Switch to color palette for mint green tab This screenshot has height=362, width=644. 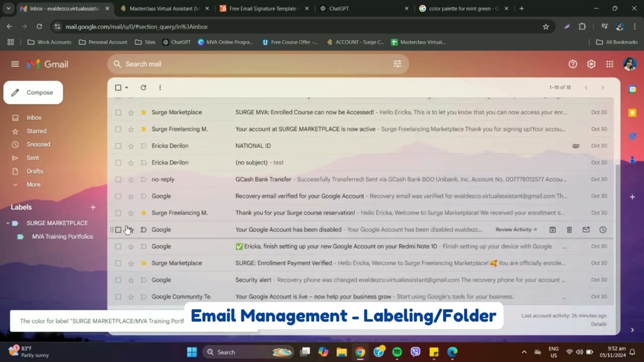click(x=463, y=9)
